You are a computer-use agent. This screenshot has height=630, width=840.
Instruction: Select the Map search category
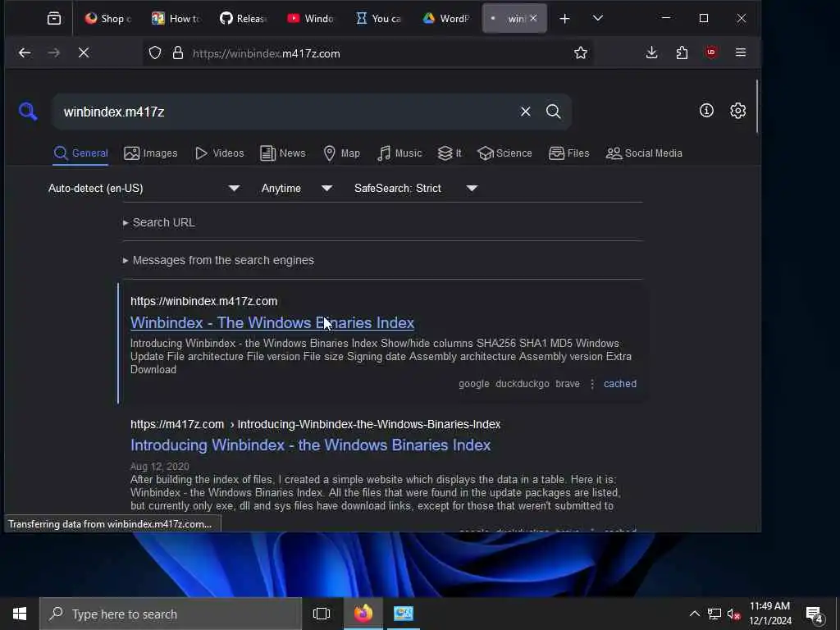point(341,153)
